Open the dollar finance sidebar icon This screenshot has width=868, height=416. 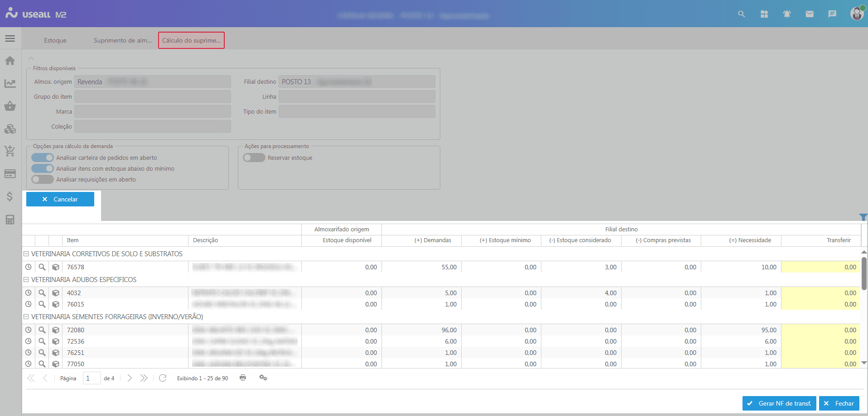10,196
